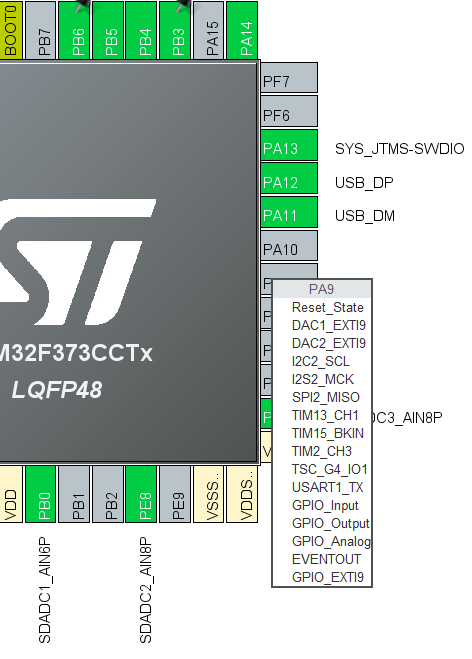472x659 pixels.
Task: Click SDADC1_AIN6P label
Action: coord(45,590)
